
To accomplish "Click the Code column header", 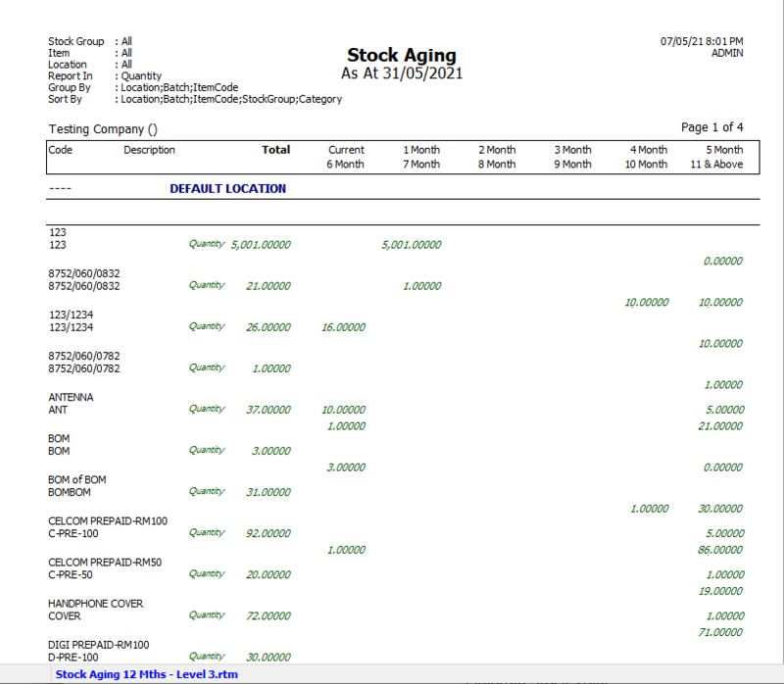I will (61, 150).
